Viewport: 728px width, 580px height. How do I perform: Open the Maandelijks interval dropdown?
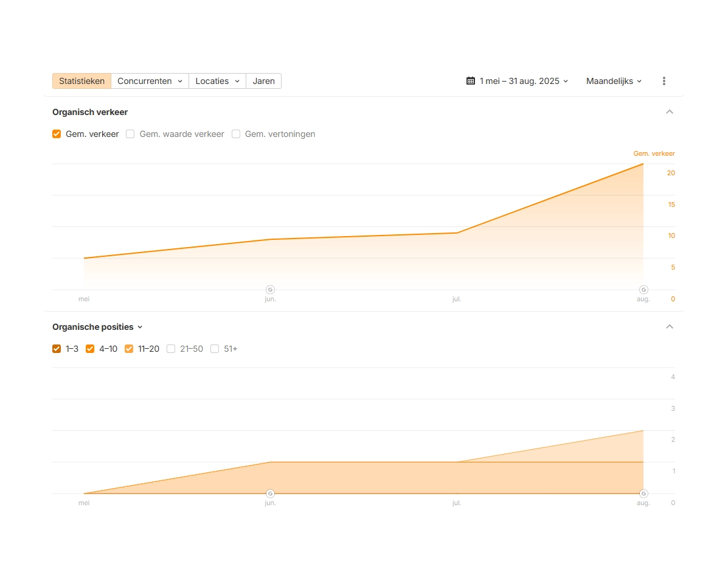tap(614, 81)
